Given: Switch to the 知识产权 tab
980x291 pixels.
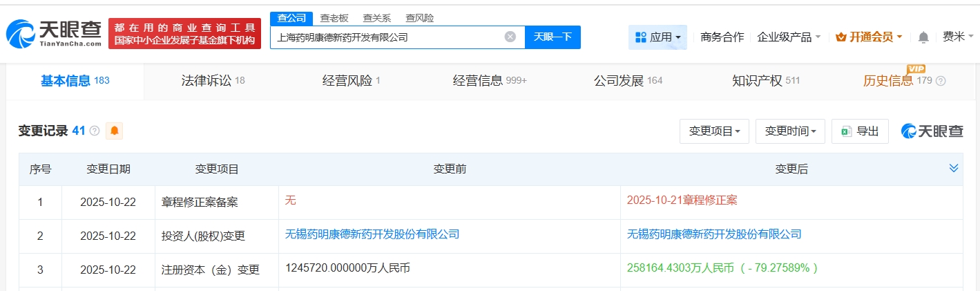Looking at the screenshot, I should [765, 81].
